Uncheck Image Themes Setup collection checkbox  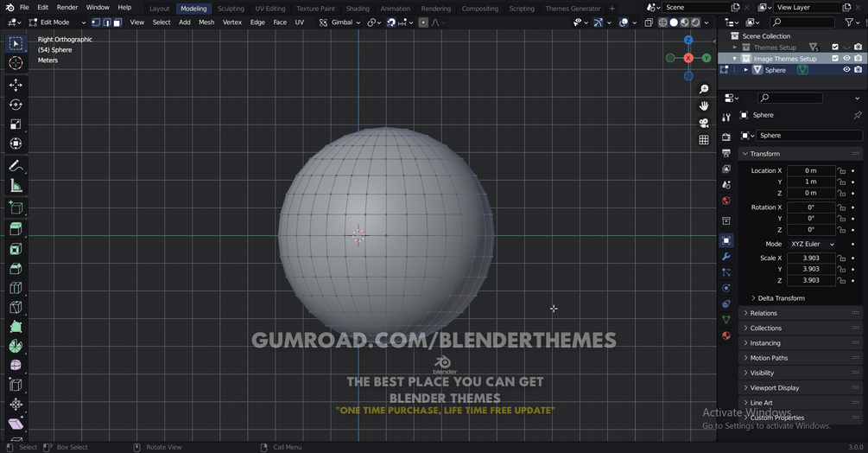(835, 58)
